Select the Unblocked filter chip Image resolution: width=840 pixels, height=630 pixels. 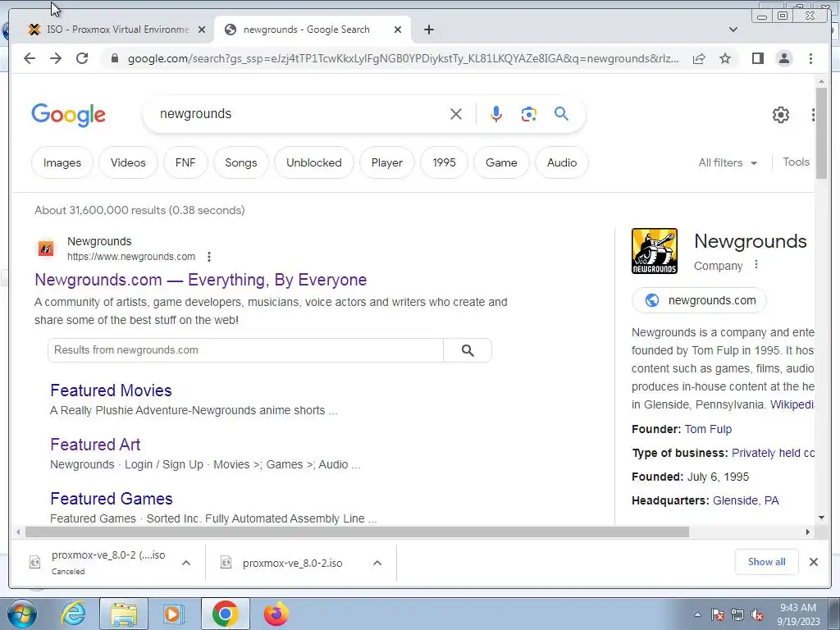click(x=314, y=163)
